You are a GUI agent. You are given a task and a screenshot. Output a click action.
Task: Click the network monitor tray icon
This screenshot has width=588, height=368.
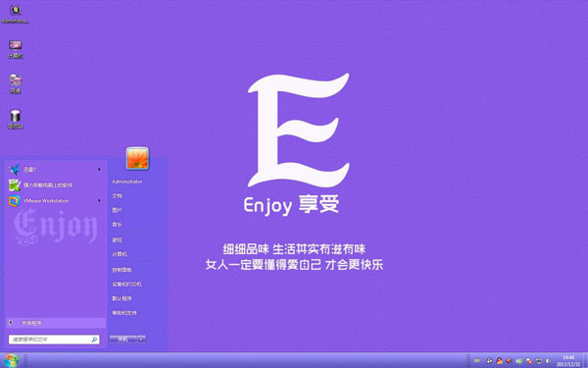pyautogui.click(x=539, y=361)
